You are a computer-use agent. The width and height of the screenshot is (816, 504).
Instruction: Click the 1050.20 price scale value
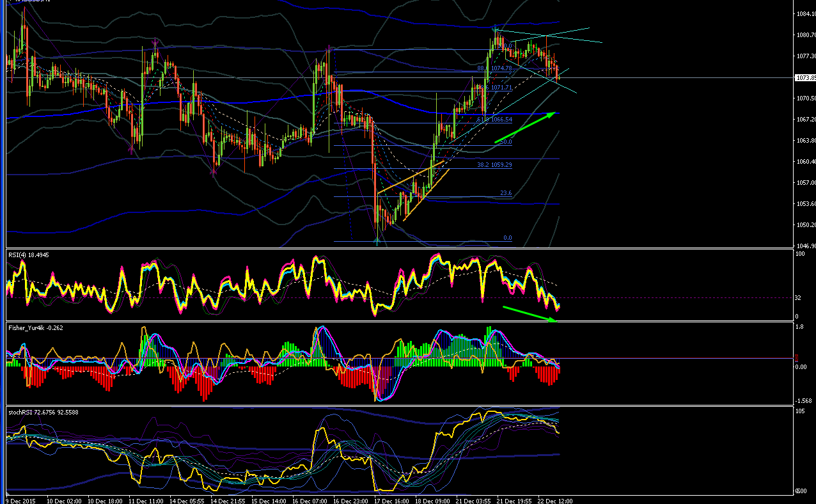[805, 225]
